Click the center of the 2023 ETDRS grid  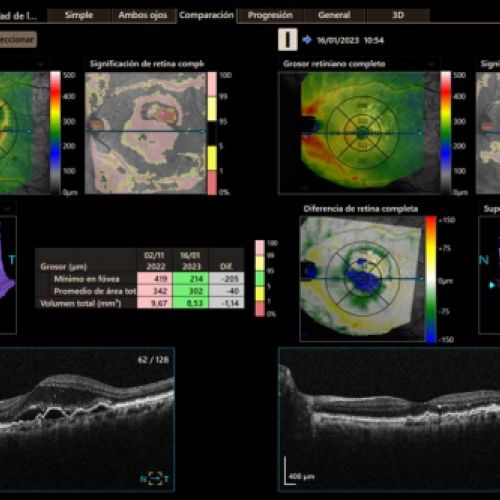tap(363, 134)
